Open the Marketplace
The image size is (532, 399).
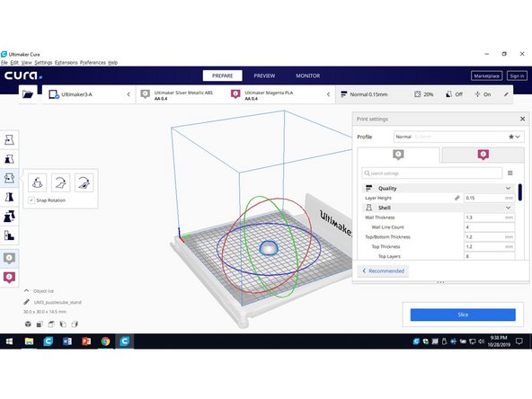486,75
